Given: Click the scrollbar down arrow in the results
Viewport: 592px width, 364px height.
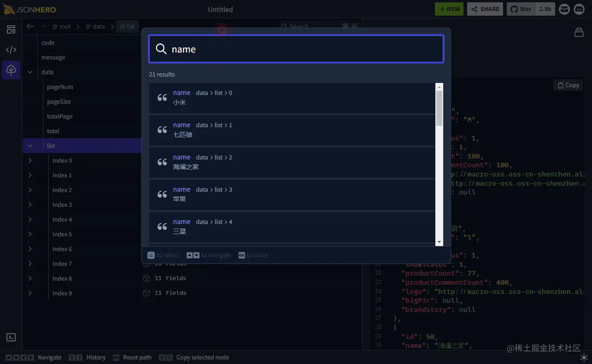Looking at the screenshot, I should click(x=439, y=242).
